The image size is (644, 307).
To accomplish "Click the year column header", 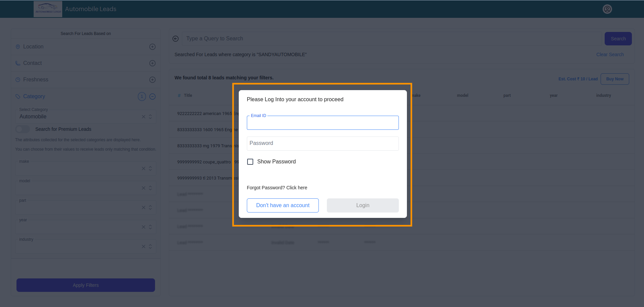I will click(x=554, y=95).
